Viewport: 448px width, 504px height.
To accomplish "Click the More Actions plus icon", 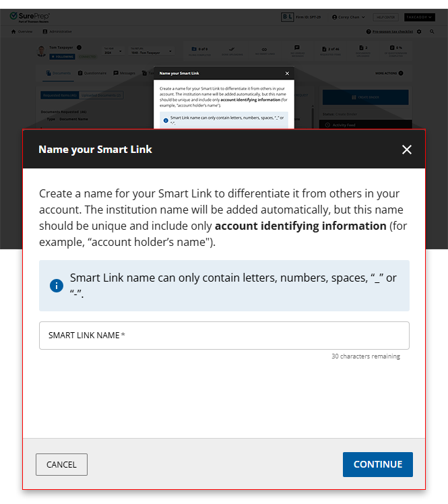I will (x=401, y=73).
